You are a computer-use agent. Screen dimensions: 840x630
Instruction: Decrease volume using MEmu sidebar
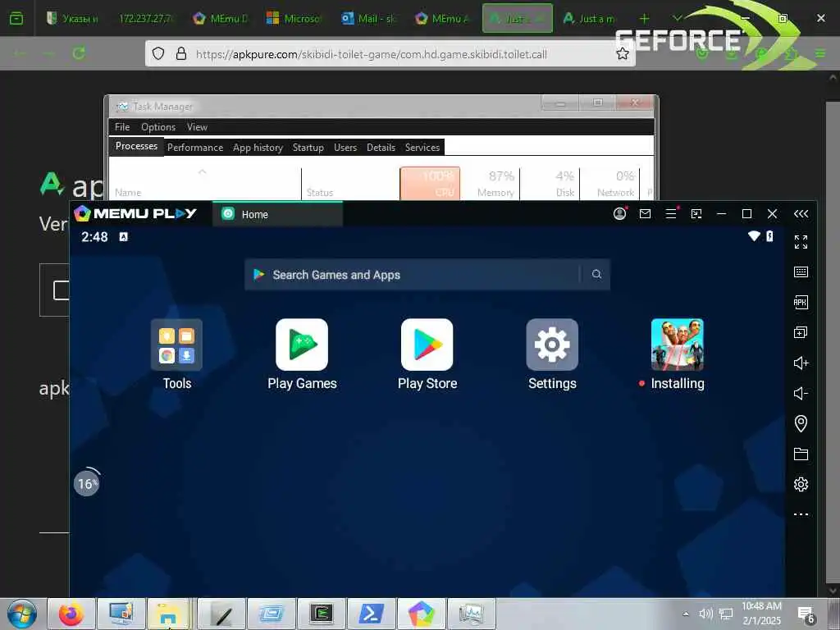(801, 393)
